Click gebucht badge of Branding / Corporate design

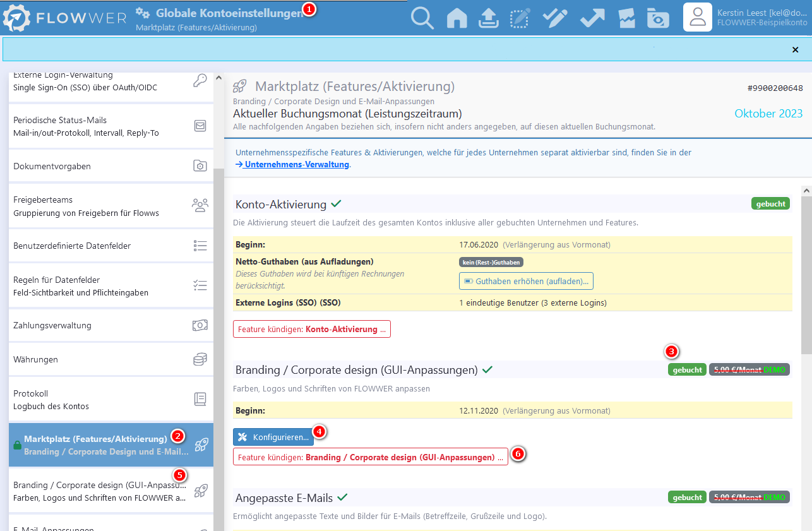(687, 370)
